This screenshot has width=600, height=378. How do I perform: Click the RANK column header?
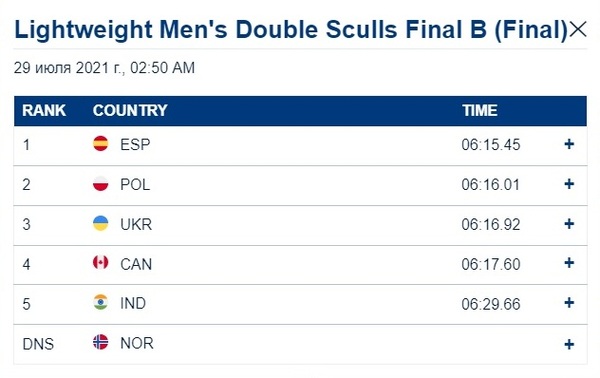[44, 111]
